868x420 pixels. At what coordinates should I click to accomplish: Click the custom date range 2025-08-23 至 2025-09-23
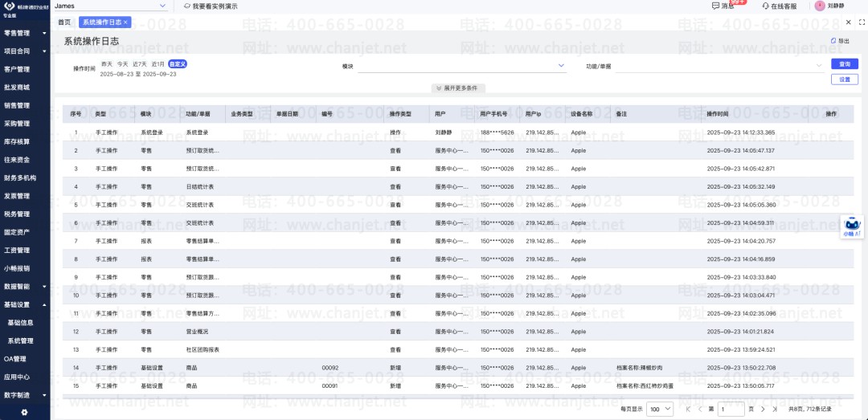pos(138,74)
